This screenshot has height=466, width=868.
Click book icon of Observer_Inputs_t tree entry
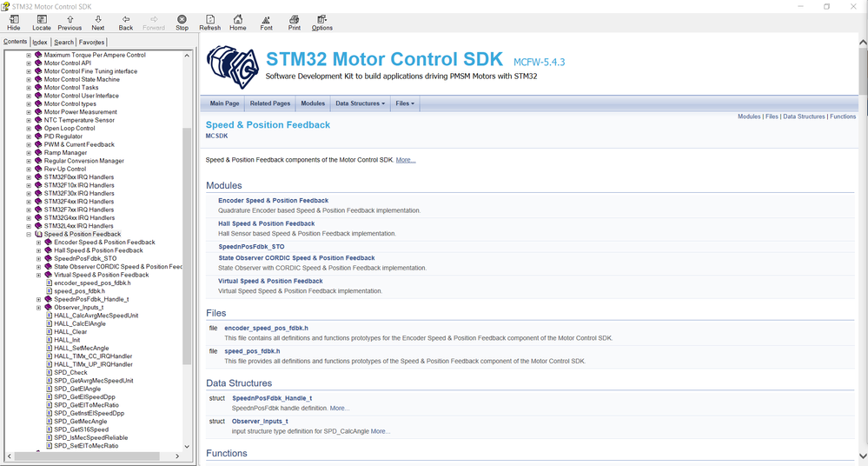coord(48,307)
